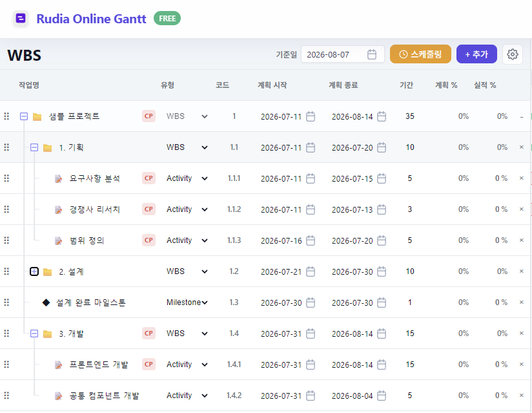Click the Rudia app logo icon
The image size is (532, 413).
(21, 18)
